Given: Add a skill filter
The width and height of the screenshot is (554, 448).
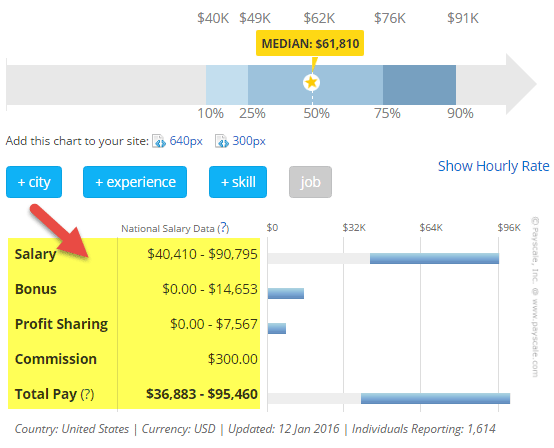Looking at the screenshot, I should [238, 182].
